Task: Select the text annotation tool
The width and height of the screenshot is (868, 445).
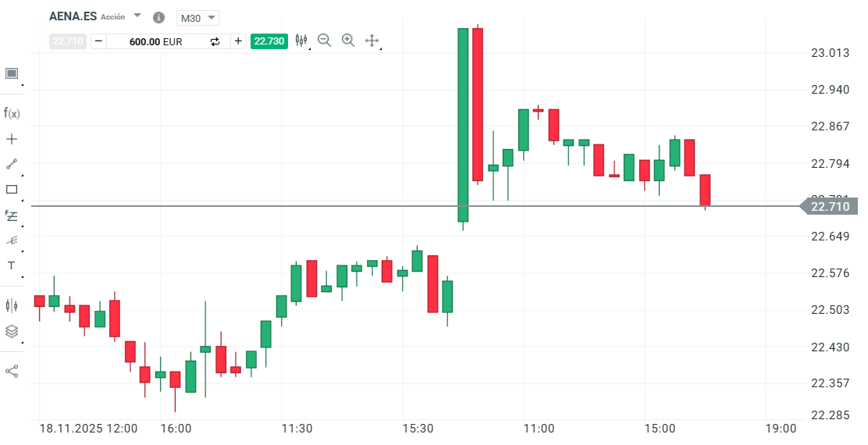Action: click(x=12, y=265)
